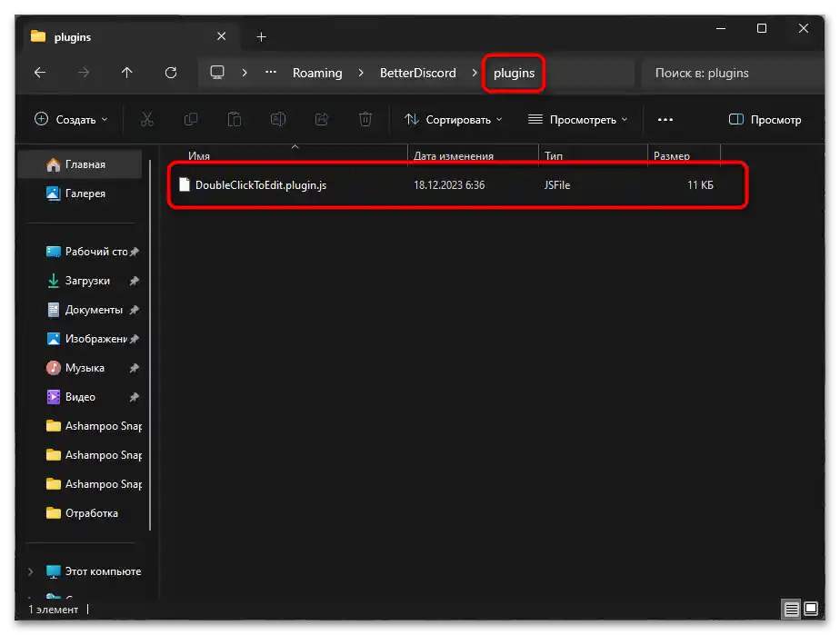Click the pin icon next to Документы

point(134,310)
